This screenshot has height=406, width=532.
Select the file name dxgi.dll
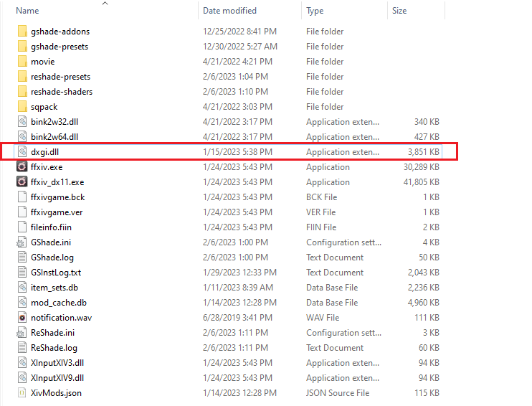44,152
